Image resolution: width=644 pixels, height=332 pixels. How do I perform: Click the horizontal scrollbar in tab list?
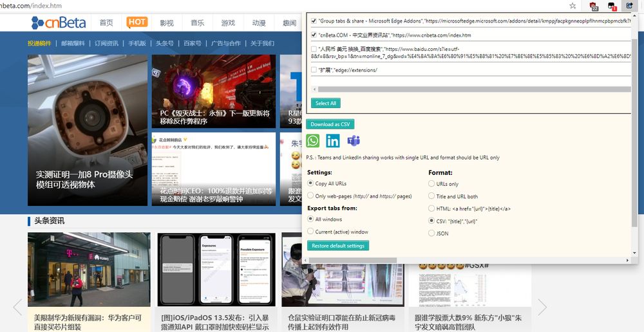[x=470, y=89]
